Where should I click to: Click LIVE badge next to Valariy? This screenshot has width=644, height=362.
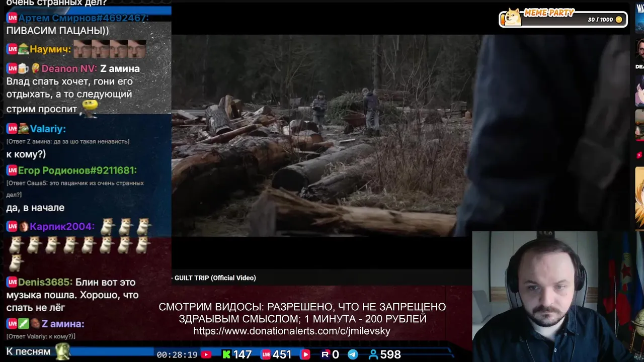pyautogui.click(x=12, y=129)
